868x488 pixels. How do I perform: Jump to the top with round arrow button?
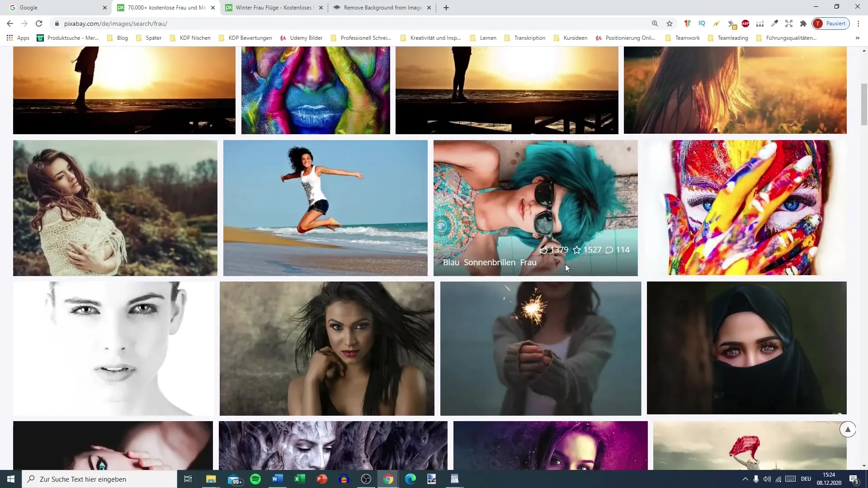pyautogui.click(x=848, y=429)
